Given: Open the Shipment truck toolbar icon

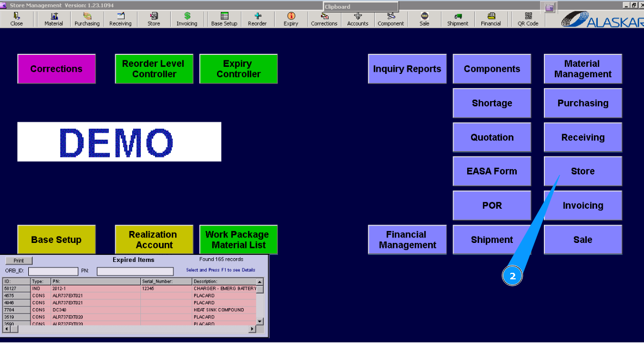Looking at the screenshot, I should pos(457,20).
